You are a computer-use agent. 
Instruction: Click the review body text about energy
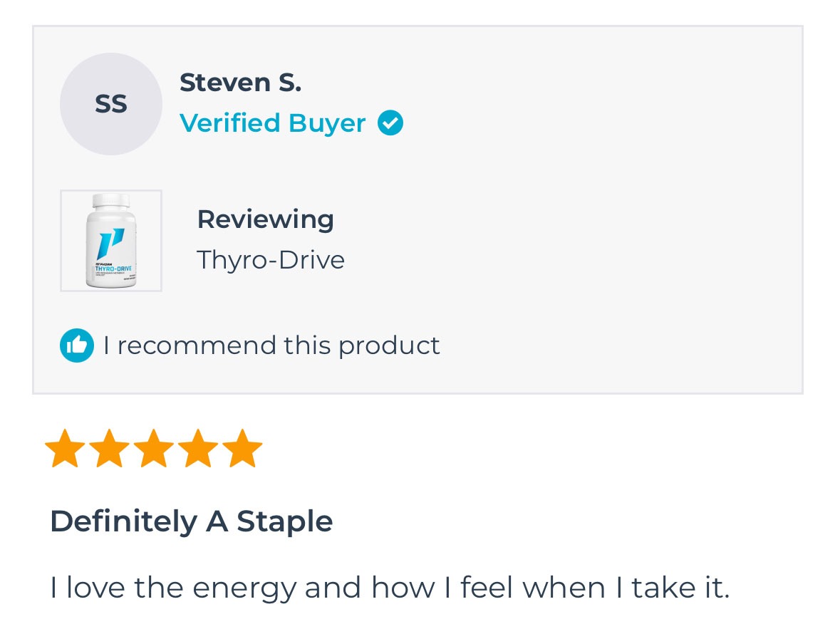coord(390,588)
